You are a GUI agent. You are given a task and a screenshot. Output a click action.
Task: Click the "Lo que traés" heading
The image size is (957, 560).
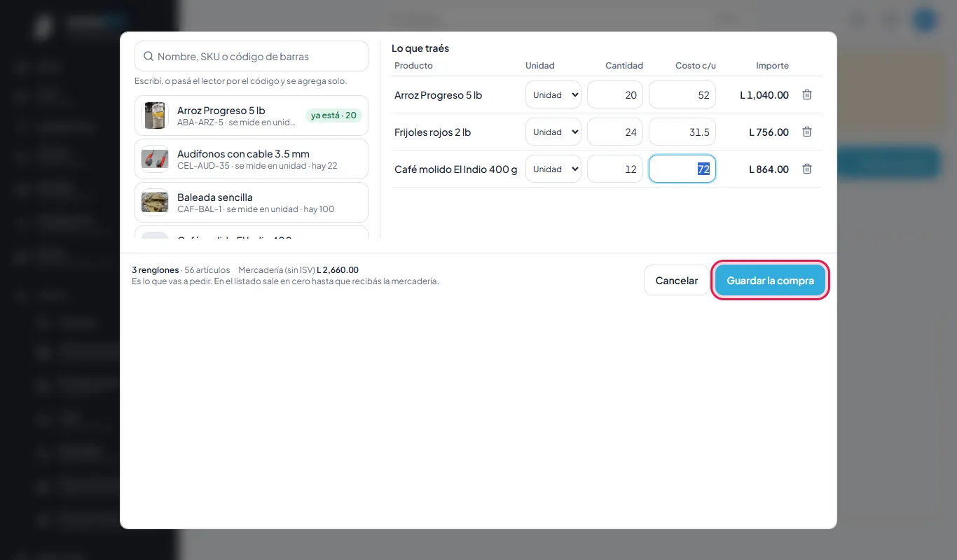point(420,48)
